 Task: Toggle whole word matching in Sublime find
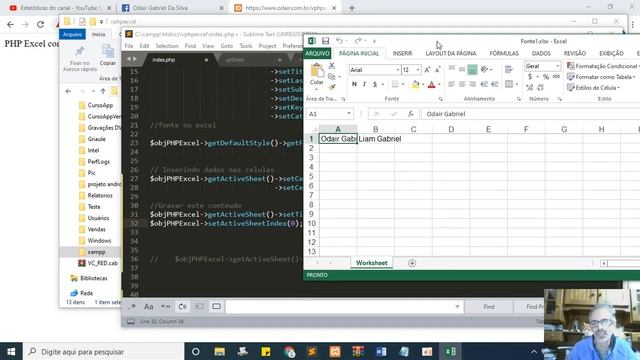[165, 307]
